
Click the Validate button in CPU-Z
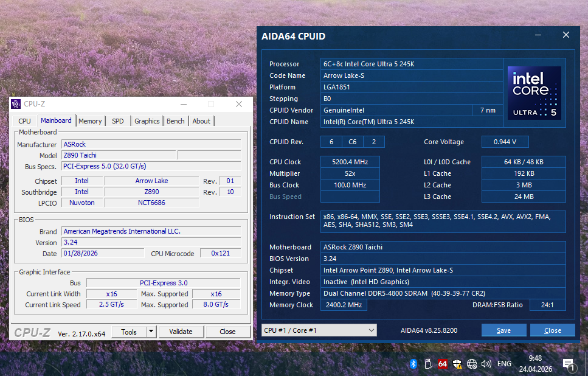coord(181,332)
